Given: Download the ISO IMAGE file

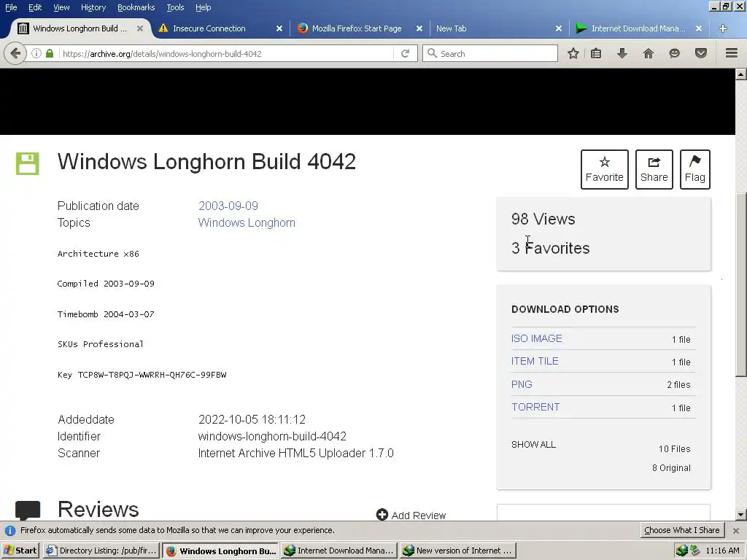Looking at the screenshot, I should click(536, 338).
